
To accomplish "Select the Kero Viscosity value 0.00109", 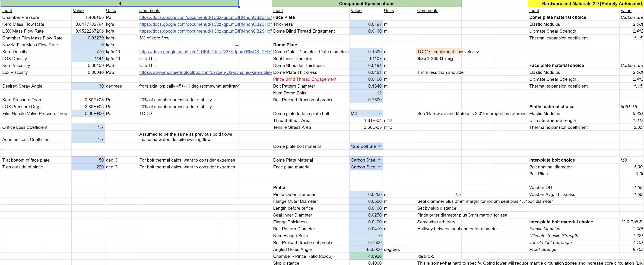I will pos(88,65).
